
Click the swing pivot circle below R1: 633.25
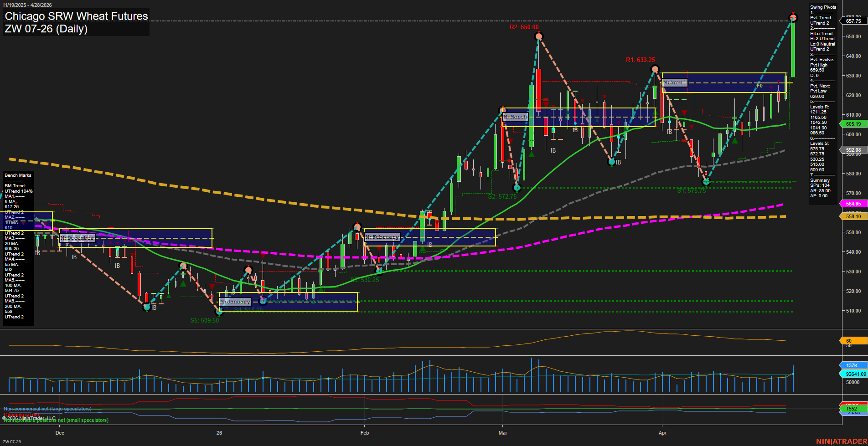click(x=655, y=70)
